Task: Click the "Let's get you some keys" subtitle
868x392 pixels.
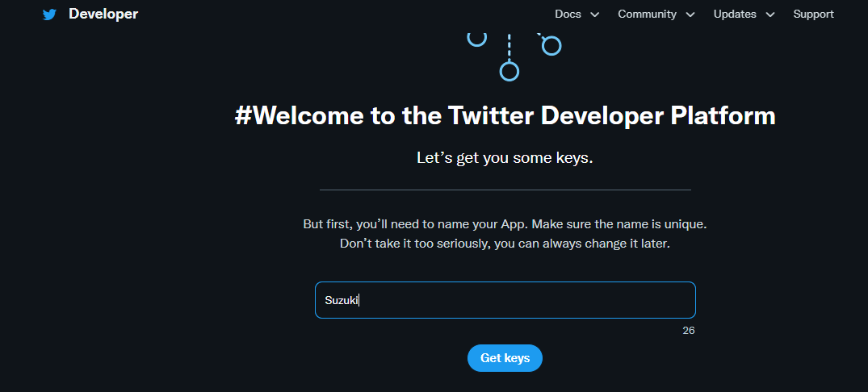Action: coord(505,158)
